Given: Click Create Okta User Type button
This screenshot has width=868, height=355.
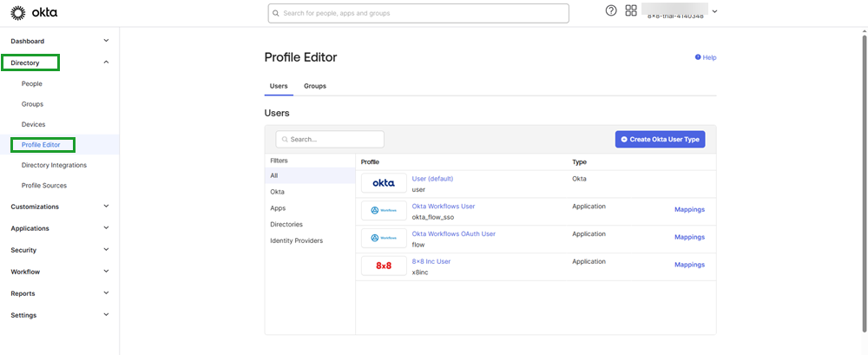Looking at the screenshot, I should point(660,140).
